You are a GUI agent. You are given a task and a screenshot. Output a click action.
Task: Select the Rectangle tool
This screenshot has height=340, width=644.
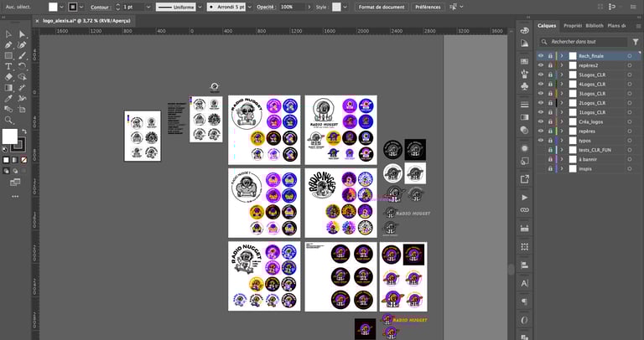[x=8, y=56]
